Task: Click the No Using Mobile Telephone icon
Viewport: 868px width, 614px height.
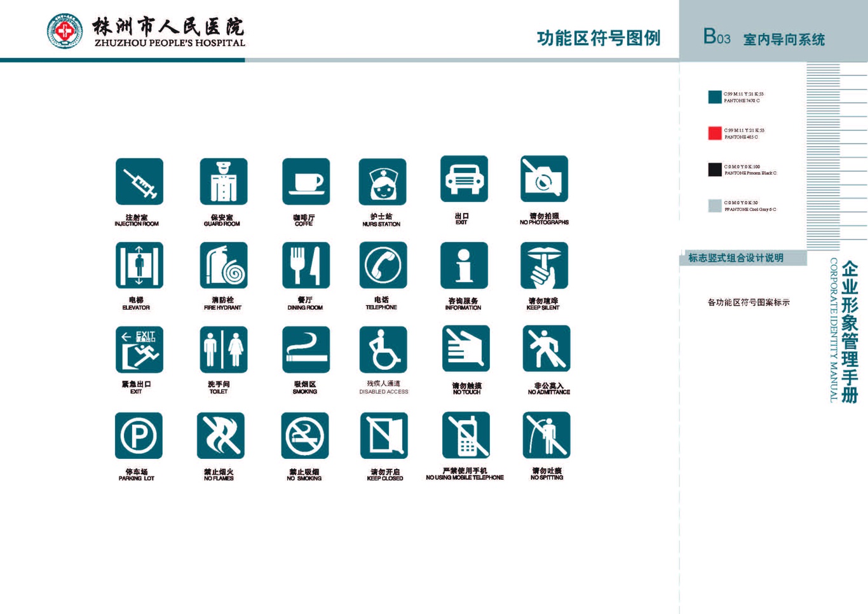Action: 466,435
